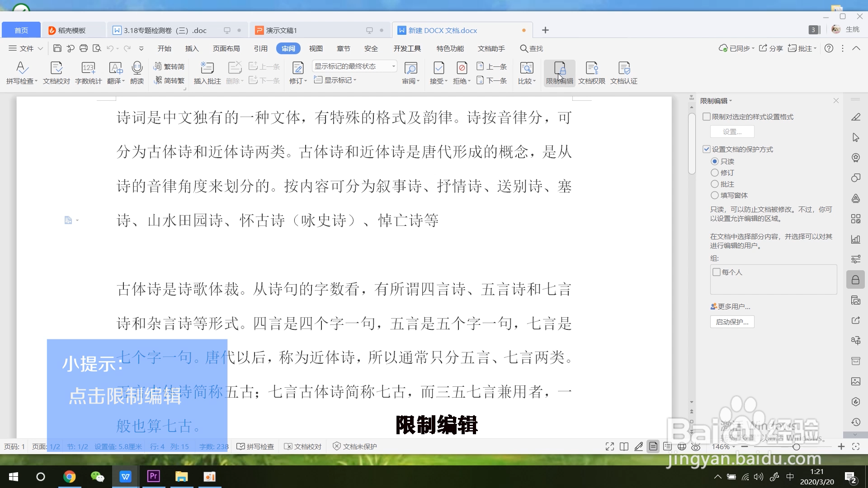868x488 pixels.
Task: Open 文档权限 document permissions
Action: (x=592, y=73)
